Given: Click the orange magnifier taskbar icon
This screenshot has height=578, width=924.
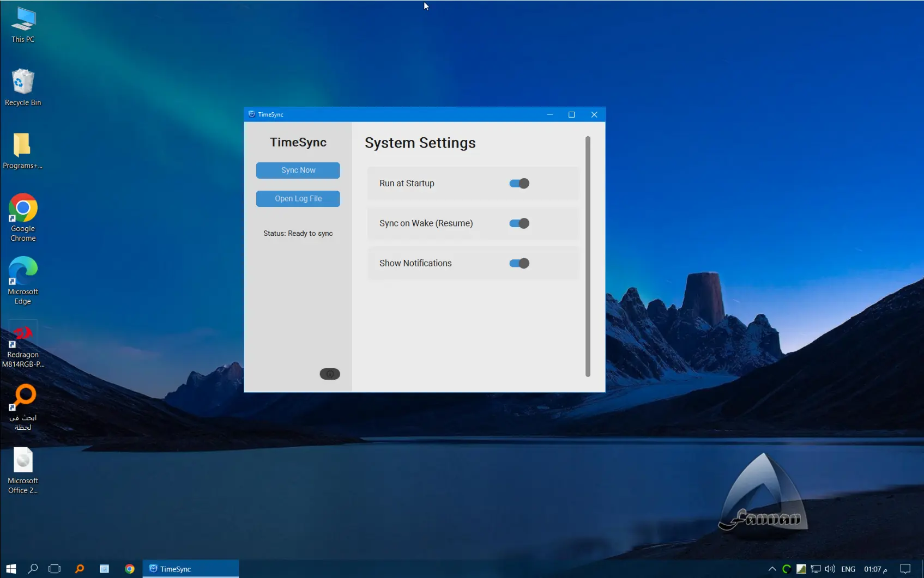Looking at the screenshot, I should pos(80,569).
